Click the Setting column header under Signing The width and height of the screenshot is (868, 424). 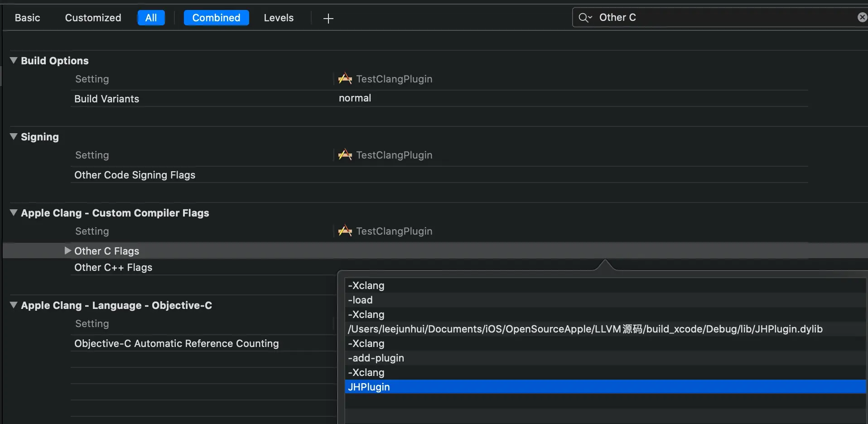(92, 155)
